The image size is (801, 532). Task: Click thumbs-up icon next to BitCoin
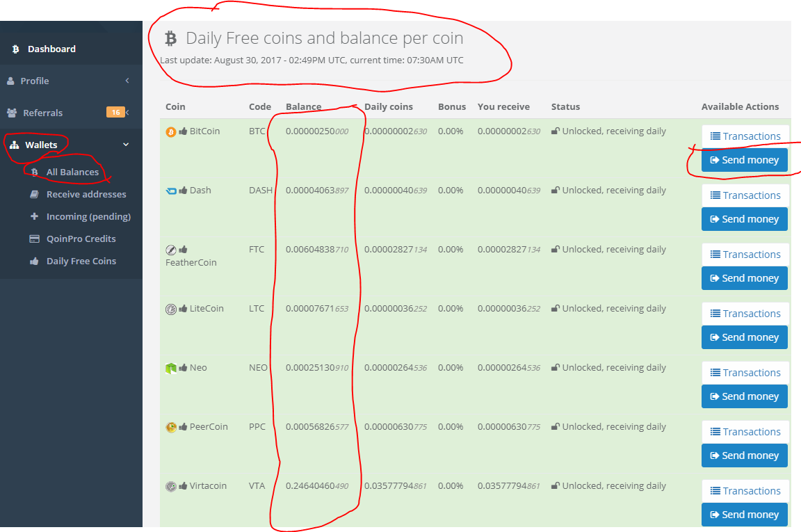pos(183,131)
